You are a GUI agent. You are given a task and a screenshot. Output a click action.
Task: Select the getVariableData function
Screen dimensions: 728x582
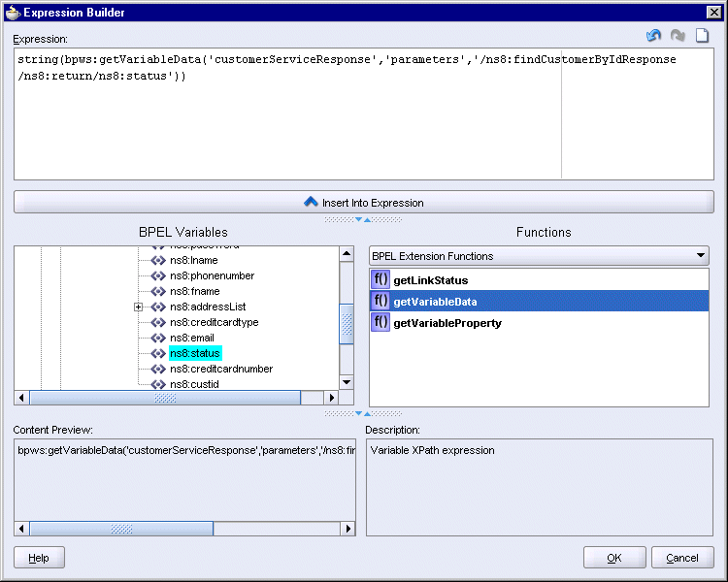539,302
